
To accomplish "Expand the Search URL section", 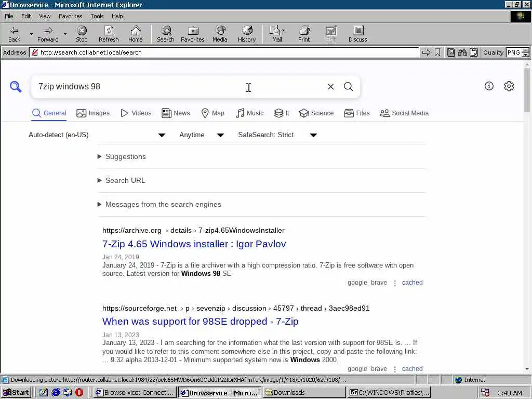I will 122,180.
